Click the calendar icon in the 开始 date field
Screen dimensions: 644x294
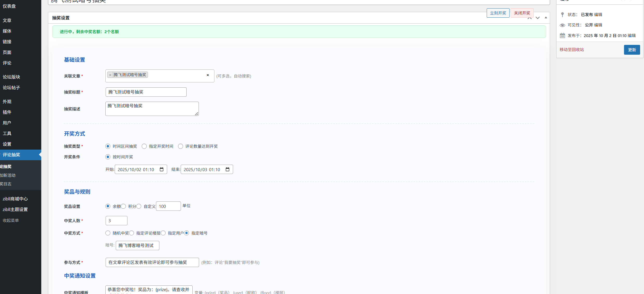[161, 169]
